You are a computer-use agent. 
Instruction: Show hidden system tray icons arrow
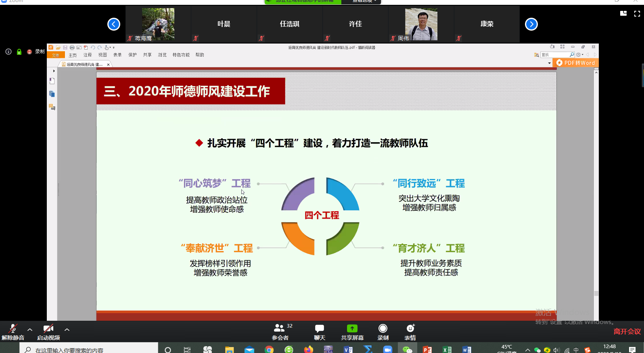click(x=528, y=350)
